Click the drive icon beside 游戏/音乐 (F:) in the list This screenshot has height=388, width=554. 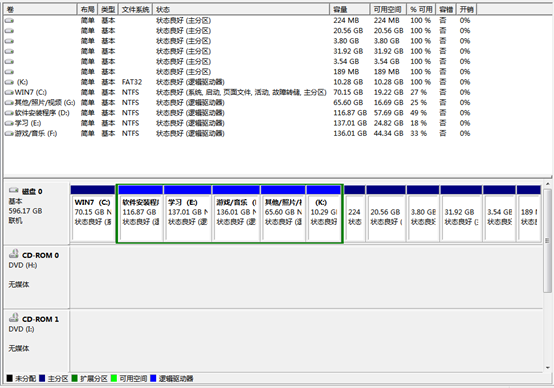tap(9, 134)
